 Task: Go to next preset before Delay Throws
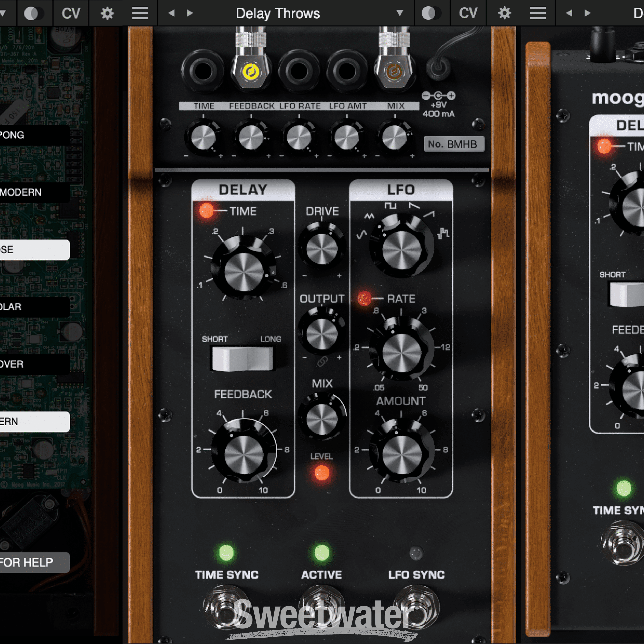[190, 13]
